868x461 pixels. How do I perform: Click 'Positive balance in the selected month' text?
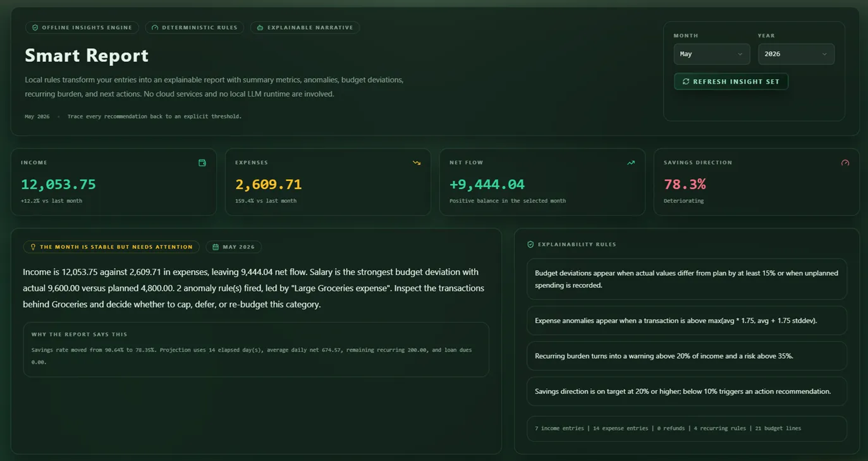point(508,201)
